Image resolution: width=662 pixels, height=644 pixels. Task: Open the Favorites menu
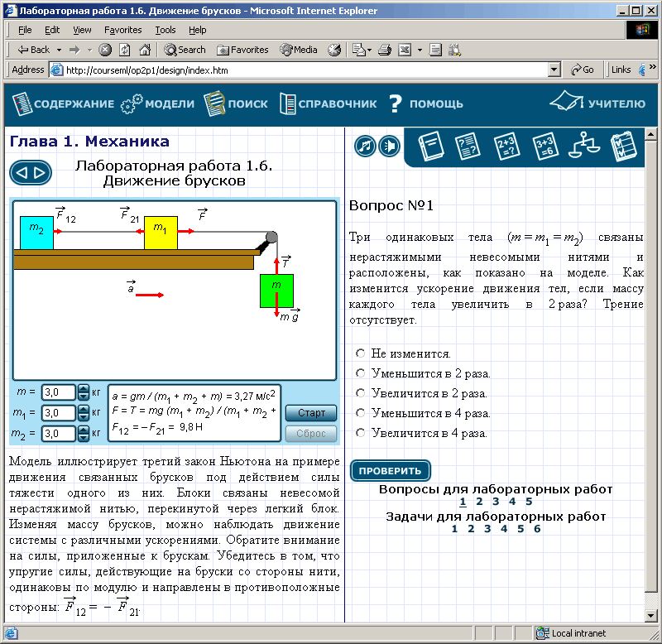122,30
